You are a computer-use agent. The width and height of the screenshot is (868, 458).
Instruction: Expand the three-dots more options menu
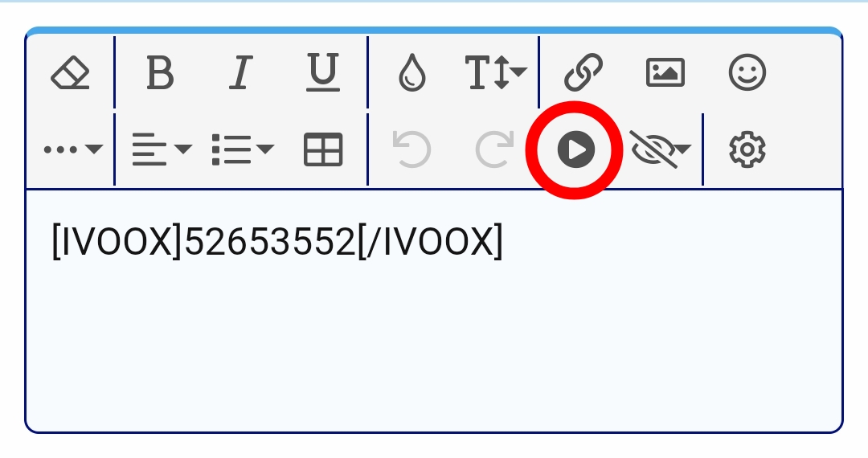click(73, 149)
